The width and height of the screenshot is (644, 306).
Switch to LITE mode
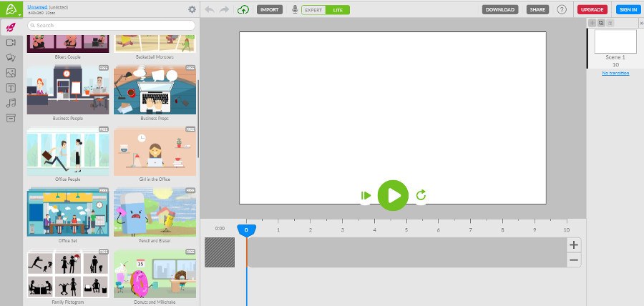point(338,10)
